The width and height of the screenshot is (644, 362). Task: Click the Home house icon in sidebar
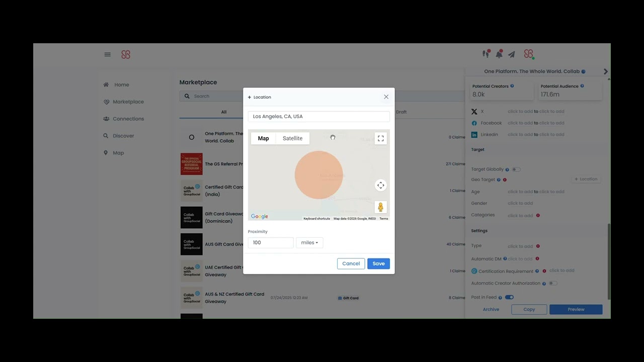pyautogui.click(x=106, y=84)
